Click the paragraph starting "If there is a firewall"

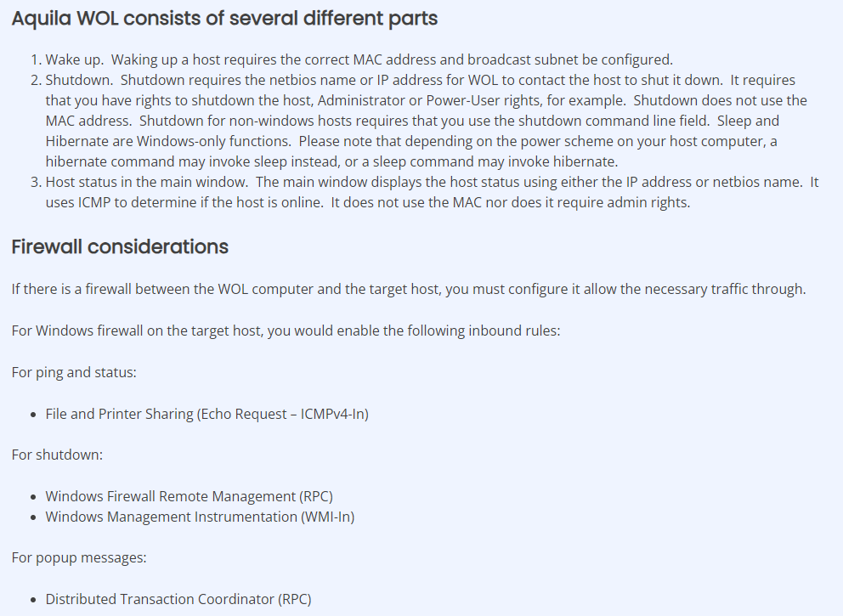[x=408, y=289]
